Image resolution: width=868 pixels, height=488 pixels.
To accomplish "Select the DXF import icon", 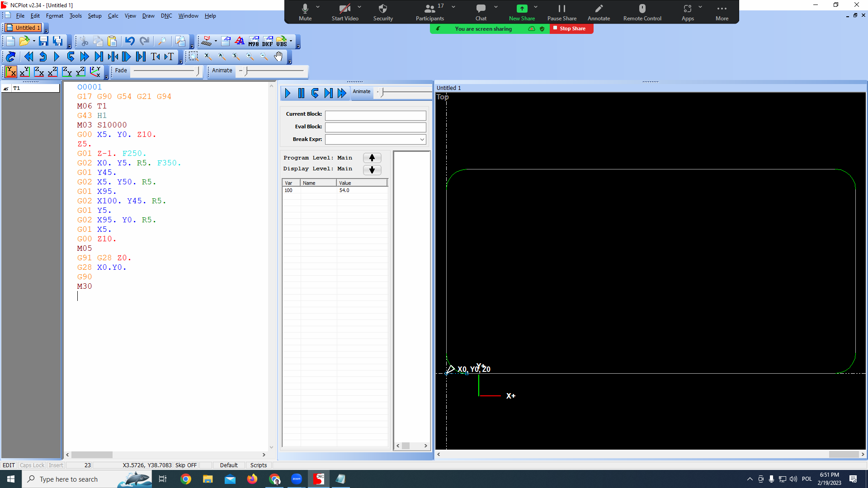I will 268,42.
